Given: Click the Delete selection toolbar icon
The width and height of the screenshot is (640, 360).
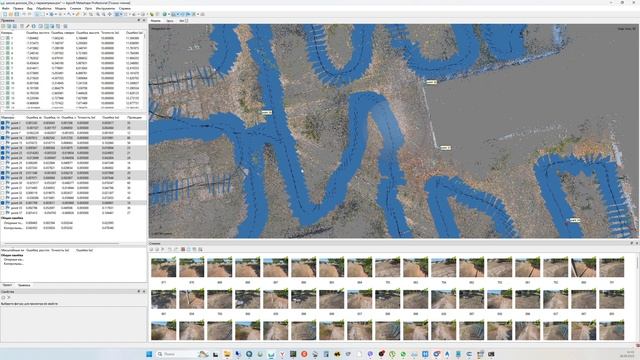Looking at the screenshot, I should tap(84, 14).
